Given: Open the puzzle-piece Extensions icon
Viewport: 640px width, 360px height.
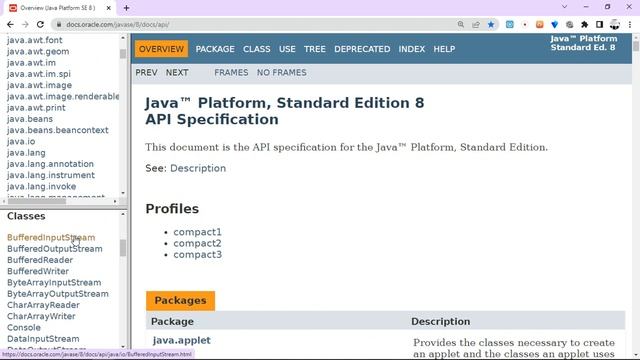Looking at the screenshot, I should 584,24.
